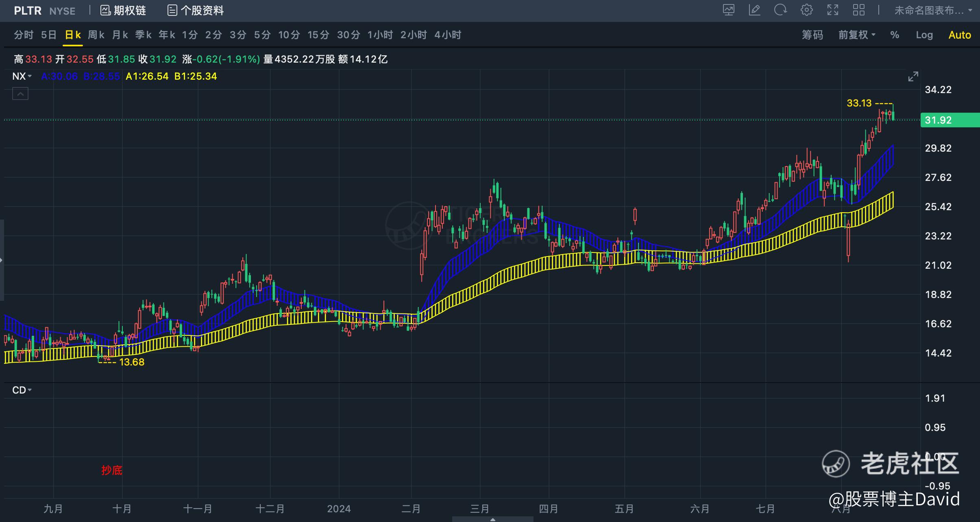Switch to 5日 five-day view
This screenshot has height=522, width=980.
(49, 35)
